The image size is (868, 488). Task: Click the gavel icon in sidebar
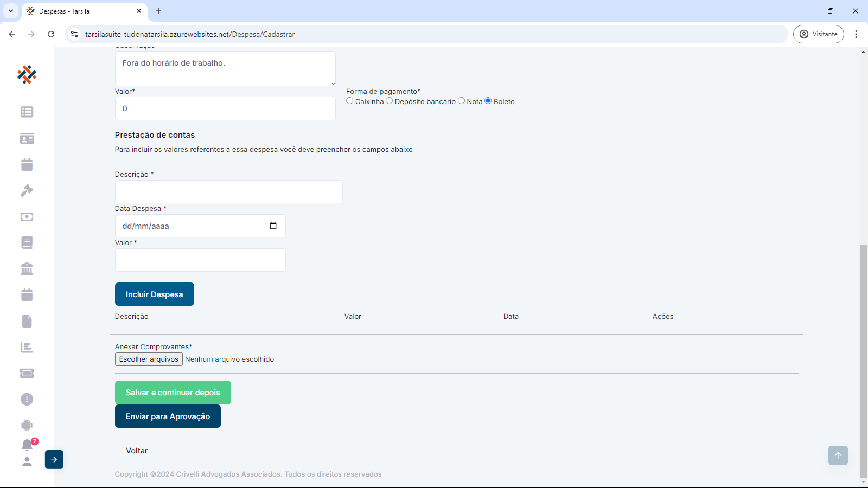(x=27, y=190)
